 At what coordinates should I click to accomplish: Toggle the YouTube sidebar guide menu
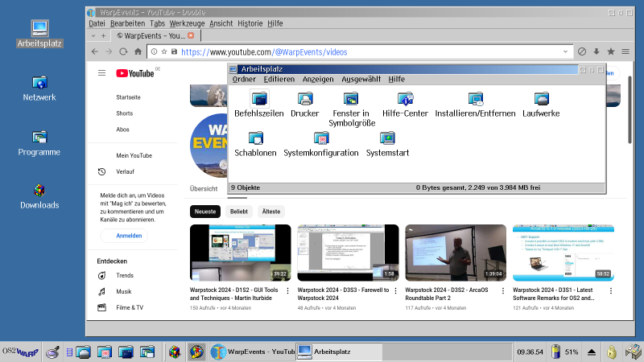coord(102,73)
